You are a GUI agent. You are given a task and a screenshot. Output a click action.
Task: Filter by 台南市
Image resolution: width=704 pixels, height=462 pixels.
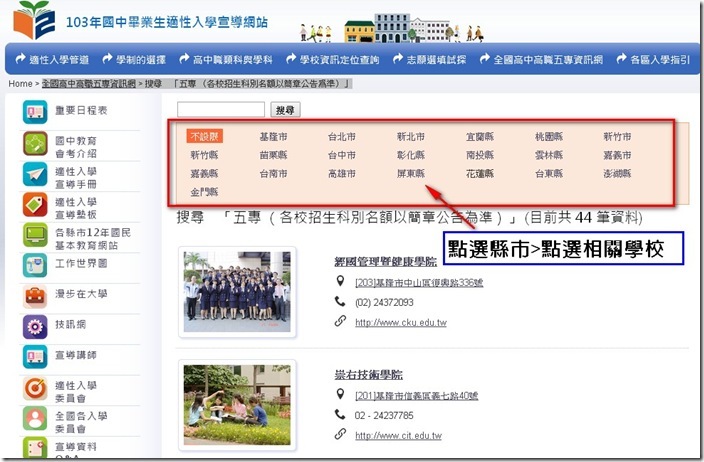pos(273,173)
